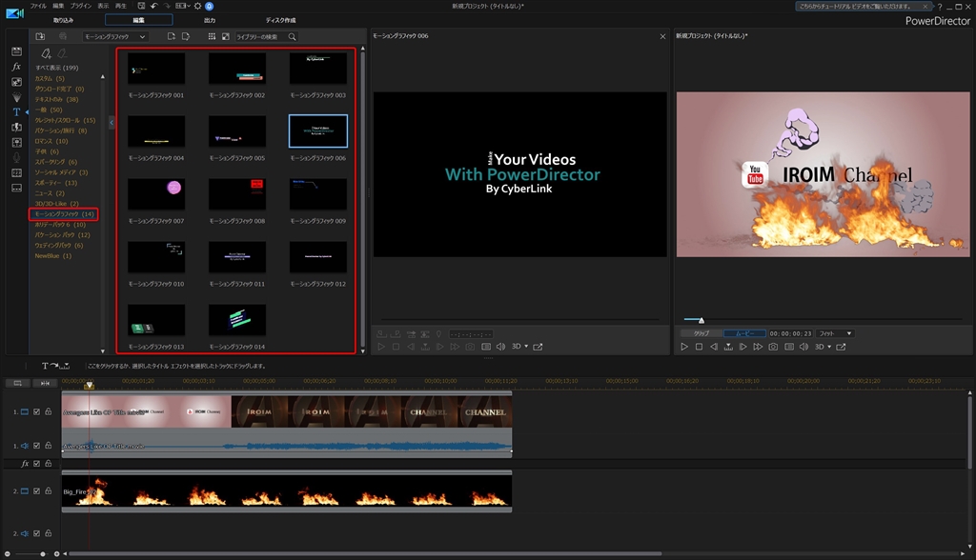Click the zoom out minus on the timeline
The width and height of the screenshot is (976, 560).
coord(8,553)
